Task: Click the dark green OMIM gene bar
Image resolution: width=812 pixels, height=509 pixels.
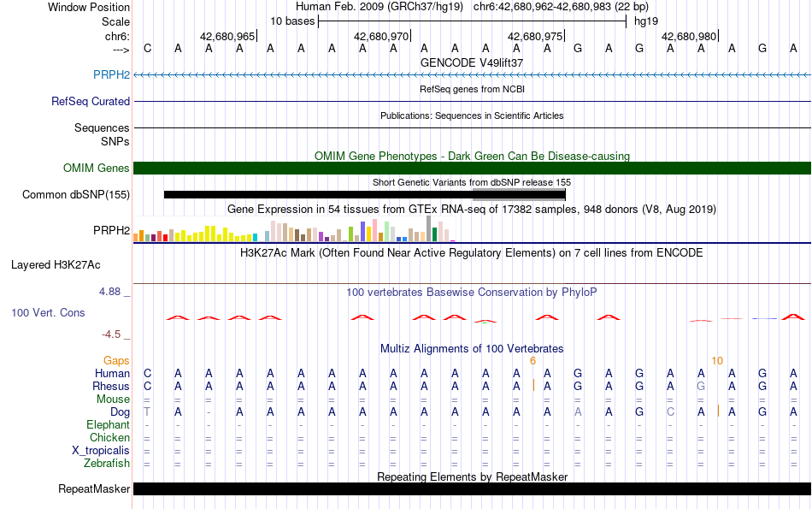Action: 472,168
